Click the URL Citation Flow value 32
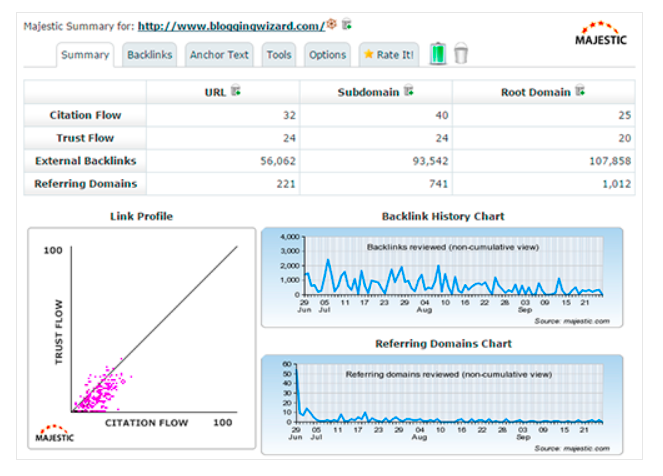663x476 pixels. 289,115
